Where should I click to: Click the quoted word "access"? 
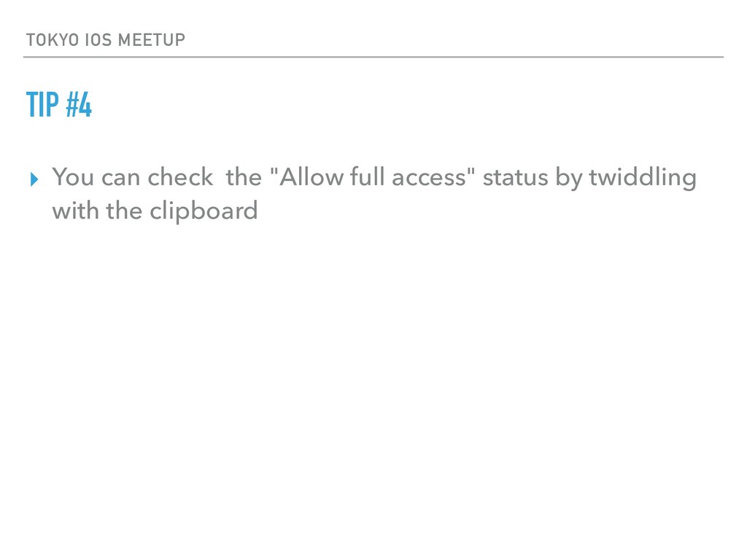click(429, 177)
